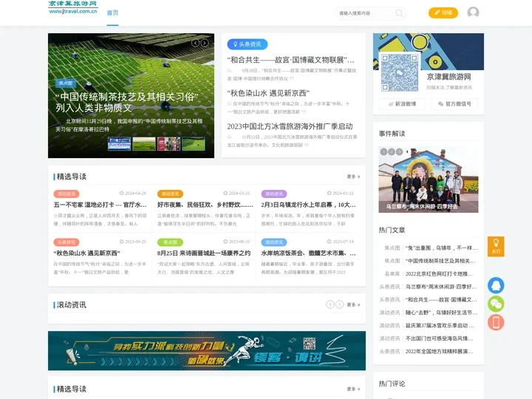
Task: Click 更多 in 滚动资讯 section
Action: (x=353, y=304)
